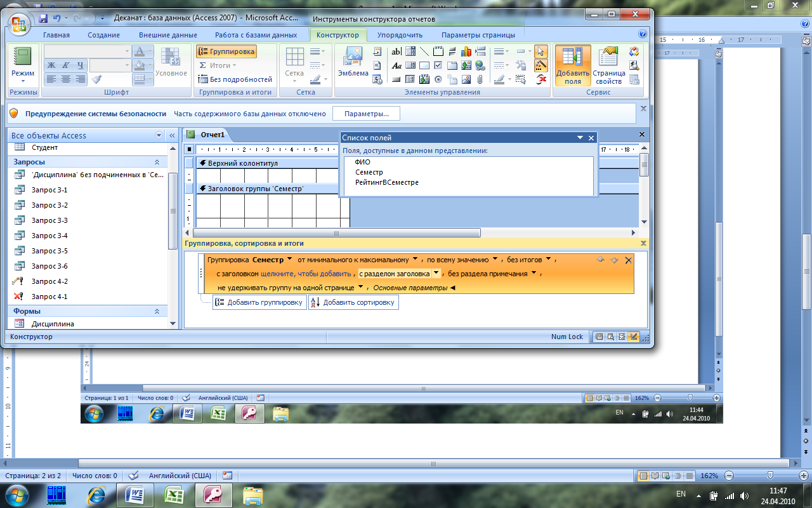Viewport: 812px width, 508px height.
Task: Select field РейтингВСеместре in Список полей
Action: point(386,182)
